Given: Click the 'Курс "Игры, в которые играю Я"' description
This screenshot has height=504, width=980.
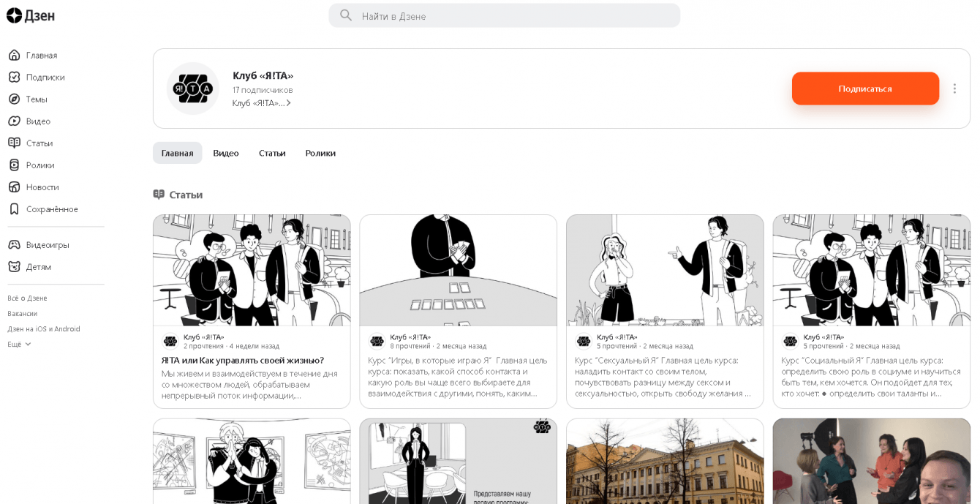Looking at the screenshot, I should click(458, 377).
